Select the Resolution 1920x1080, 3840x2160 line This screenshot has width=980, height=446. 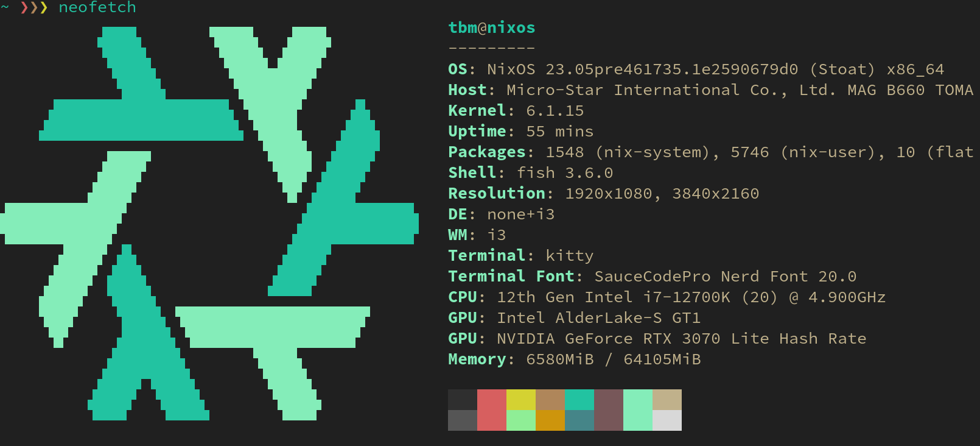604,194
